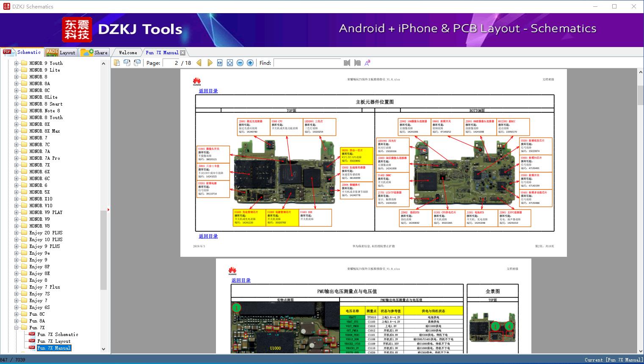Maximize the DZKJ Schematics window
Screen dimensions: 644x364
[x=614, y=6]
